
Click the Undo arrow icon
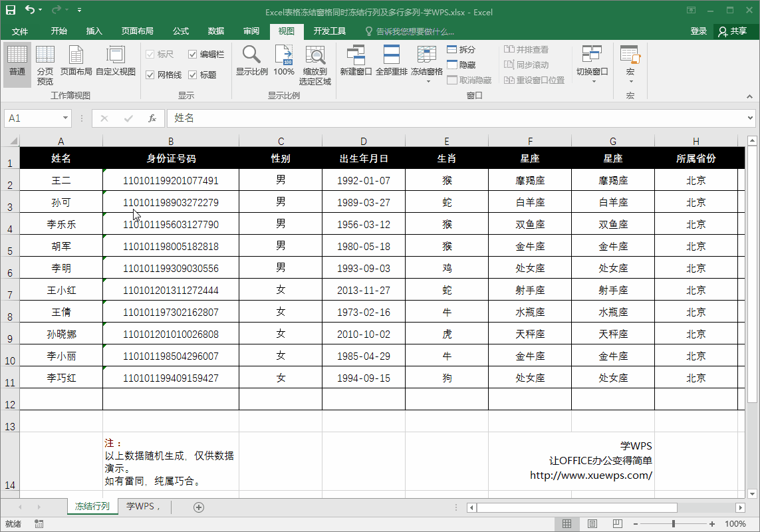[30, 10]
